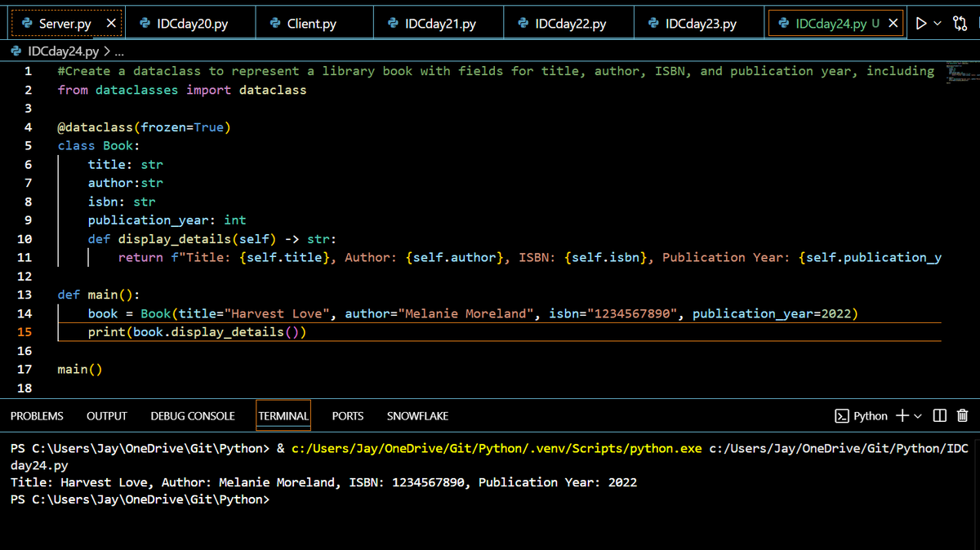The height and width of the screenshot is (550, 980).
Task: Run Python file with play icon
Action: tap(921, 24)
